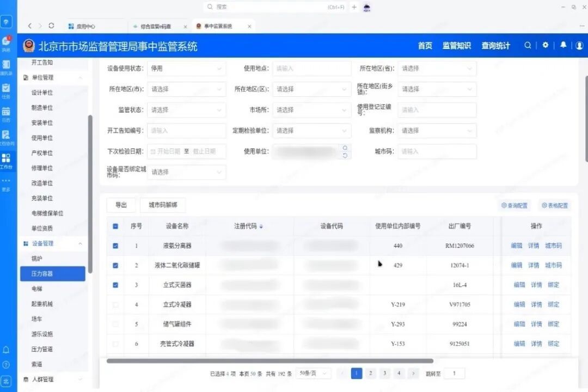Open 消息 messages icon with badge

point(6,44)
